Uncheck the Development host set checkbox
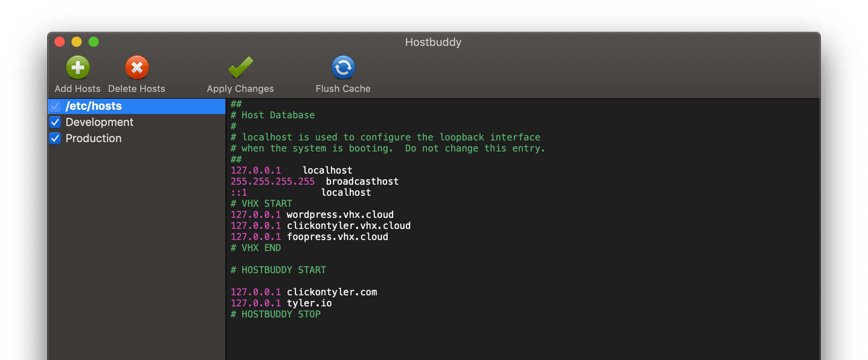The width and height of the screenshot is (868, 360). [55, 123]
